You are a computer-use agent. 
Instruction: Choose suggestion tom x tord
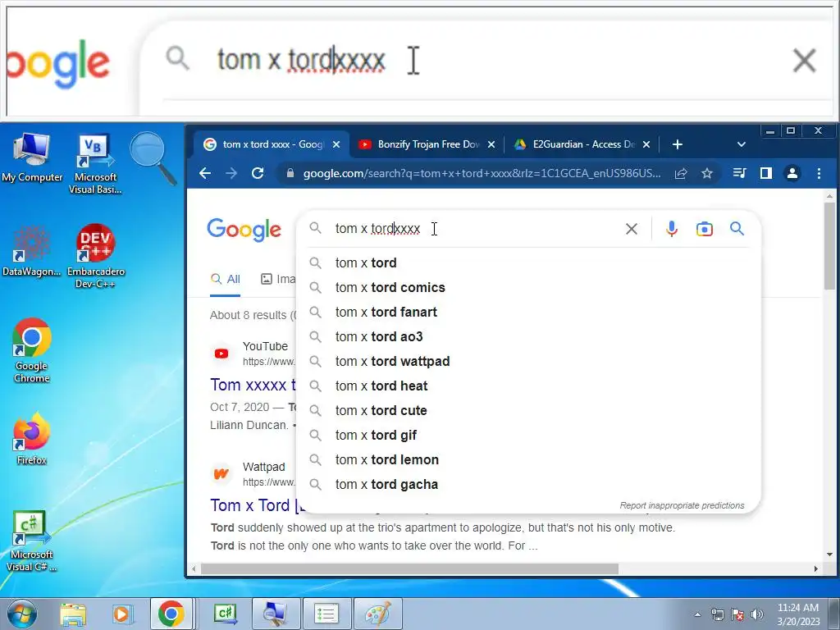click(x=528, y=263)
